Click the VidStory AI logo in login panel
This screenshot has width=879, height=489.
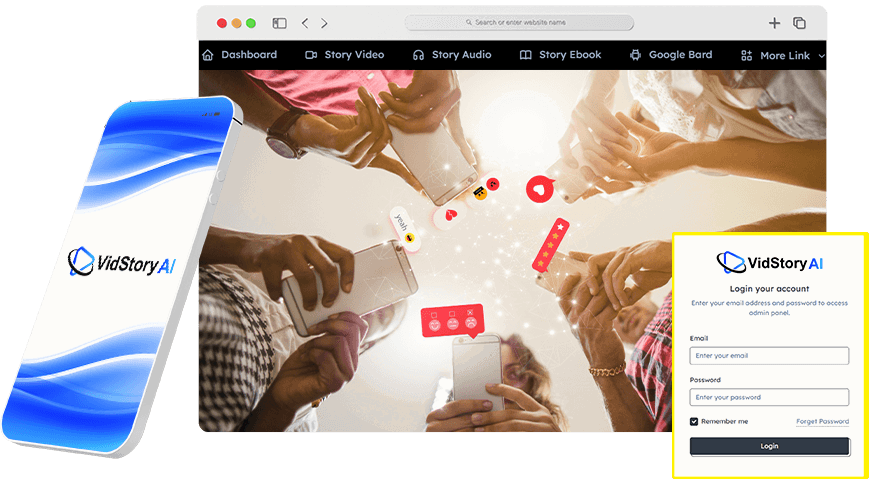pos(769,262)
